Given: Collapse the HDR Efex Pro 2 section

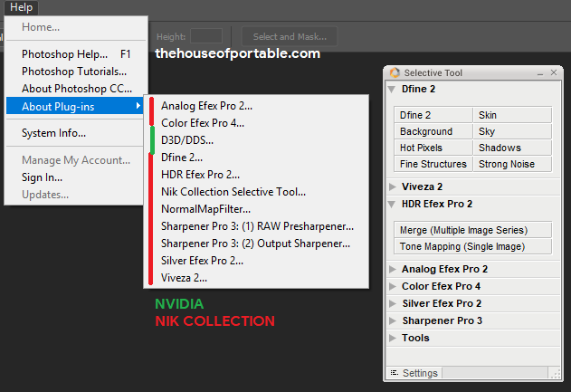Looking at the screenshot, I should [x=392, y=204].
